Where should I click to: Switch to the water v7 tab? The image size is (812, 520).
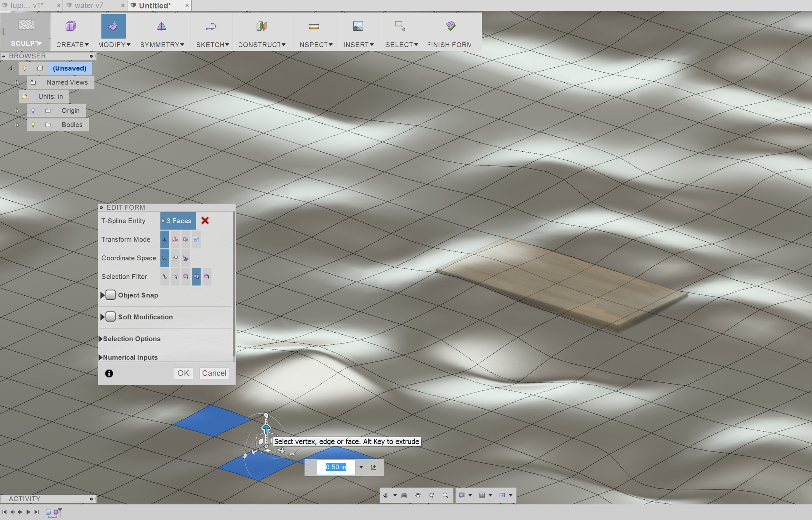(89, 5)
